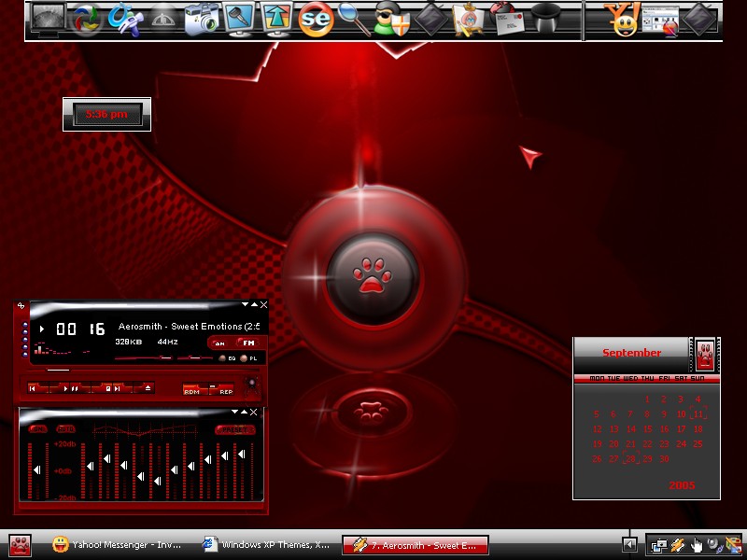
Task: Launch the orange 'se' dock icon
Action: point(316,20)
